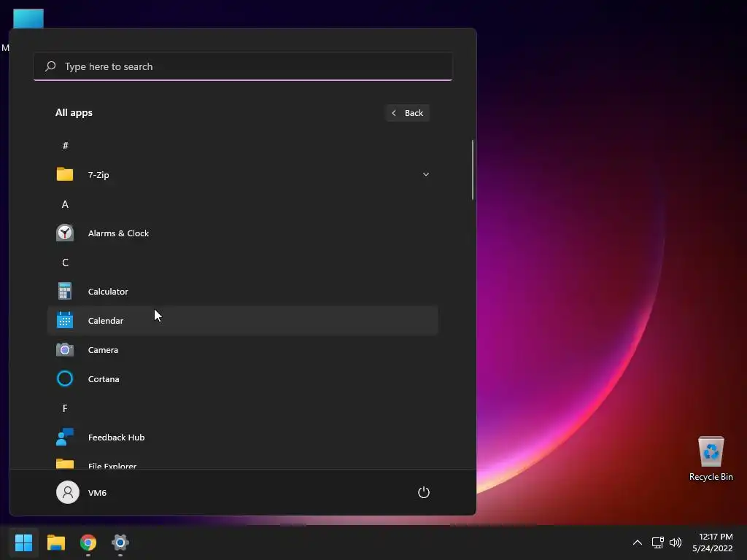Screen dimensions: 747x560
Task: Select the blue desktop icon behind Start menu
Action: [x=28, y=18]
